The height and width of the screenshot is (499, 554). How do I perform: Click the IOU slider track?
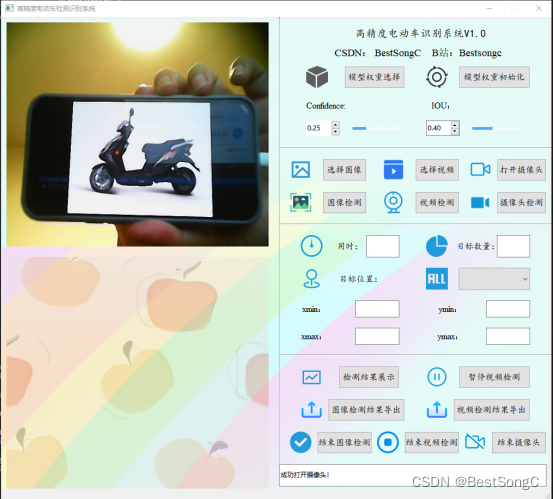[497, 128]
